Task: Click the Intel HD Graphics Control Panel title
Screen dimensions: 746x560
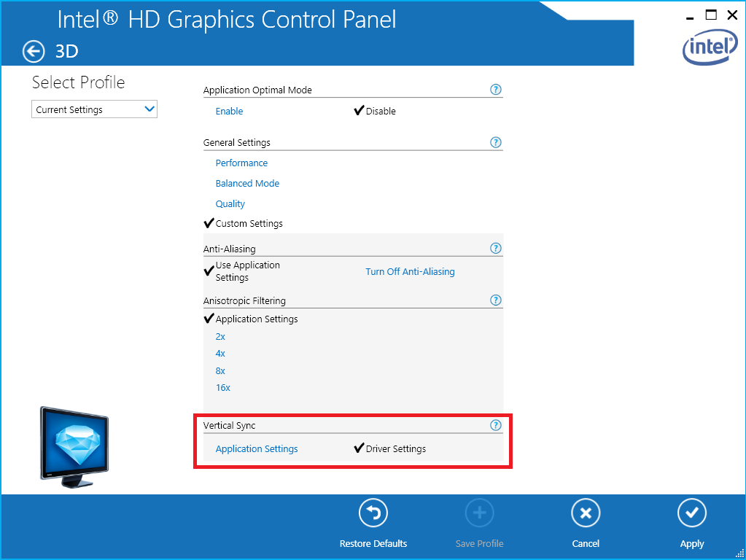Action: pos(227,20)
